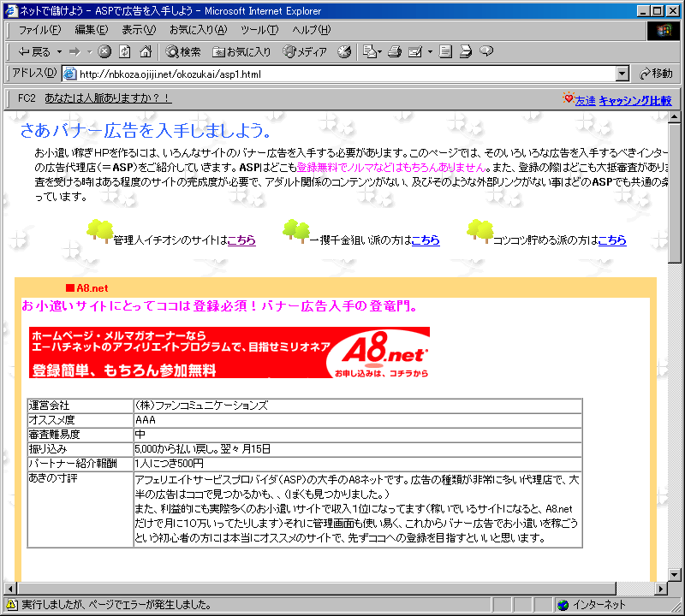Open the 表示(V) menu
This screenshot has width=685, height=616.
[139, 30]
